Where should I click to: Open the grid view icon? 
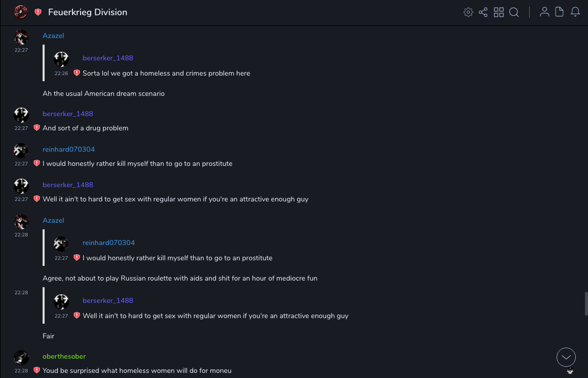499,12
